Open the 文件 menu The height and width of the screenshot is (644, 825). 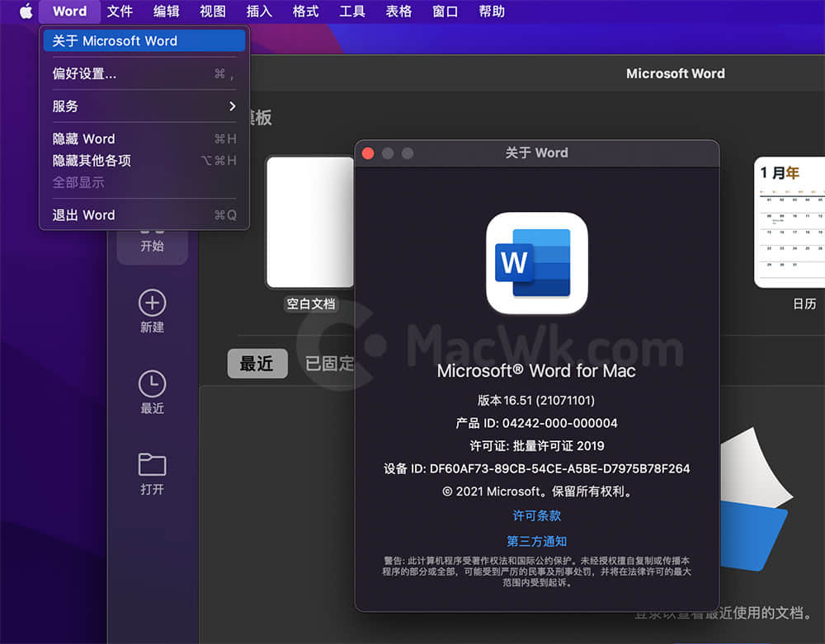click(120, 11)
